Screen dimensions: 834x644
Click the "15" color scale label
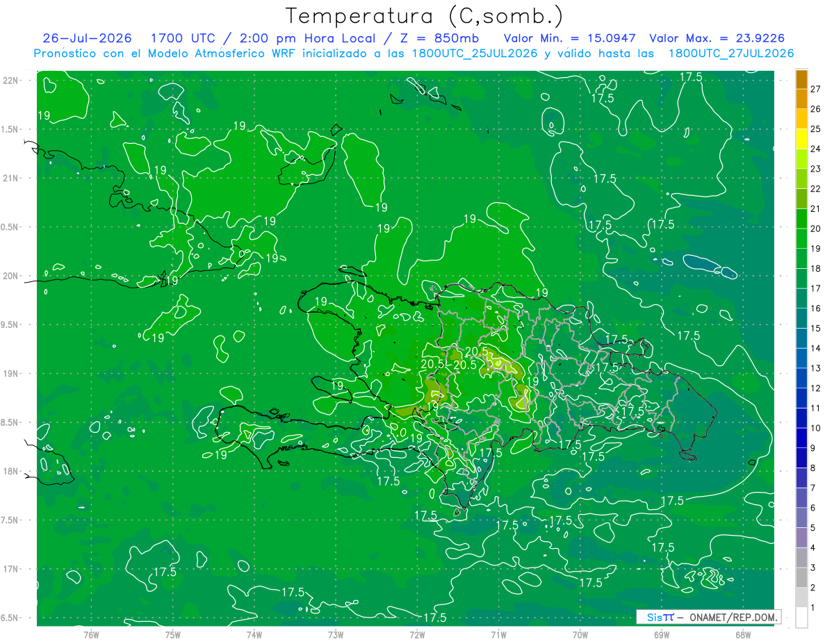pos(816,328)
